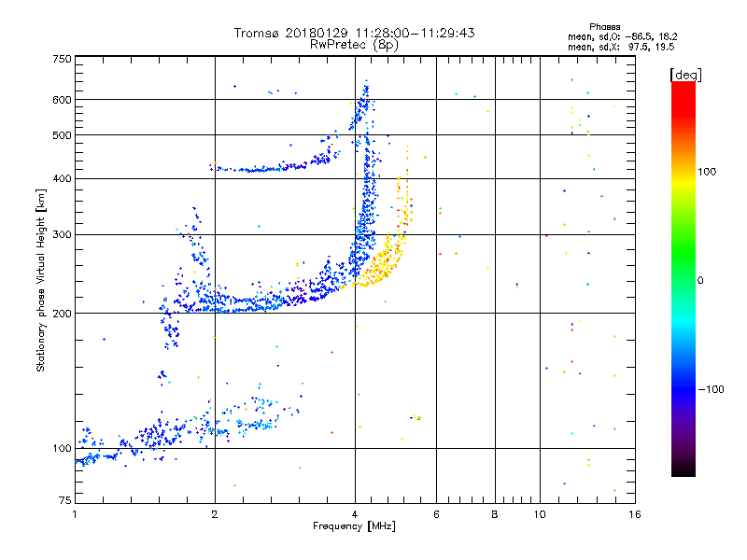Click the y-axis tick label '750'
747x560 pixels.
(62, 59)
